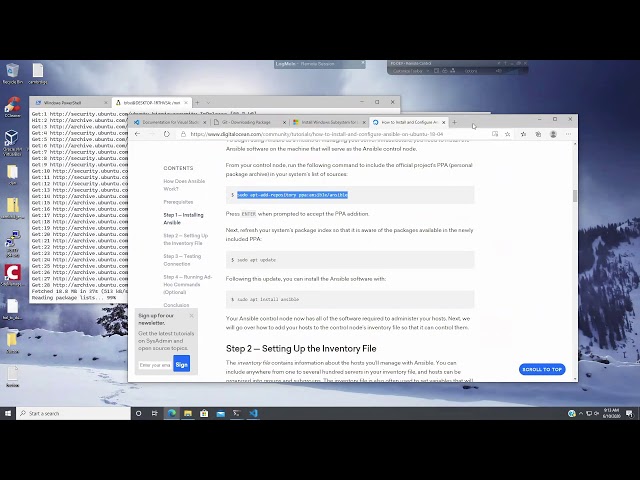Jump to Prerequisites in contents
This screenshot has width=640, height=480.
pos(178,202)
